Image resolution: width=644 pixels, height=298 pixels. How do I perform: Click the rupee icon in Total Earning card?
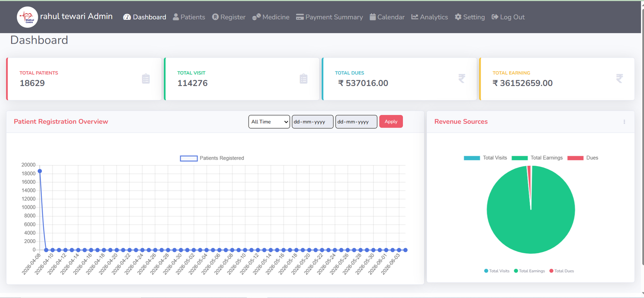tap(619, 79)
